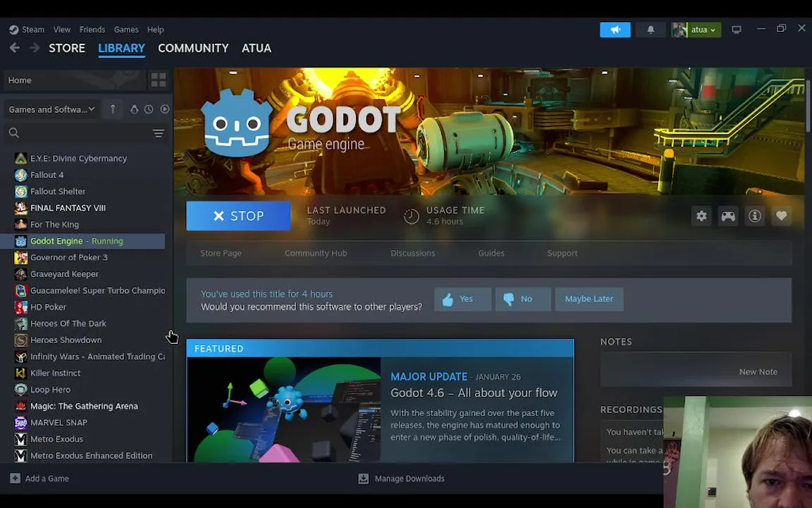Open Discussions link
The image size is (812, 508).
[x=413, y=253]
